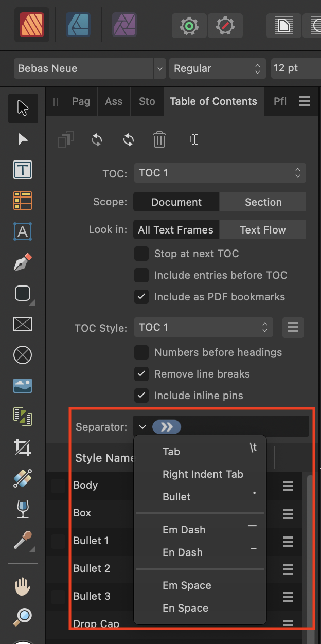The width and height of the screenshot is (321, 644).
Task: Delete the current TOC using the trash icon
Action: click(159, 139)
